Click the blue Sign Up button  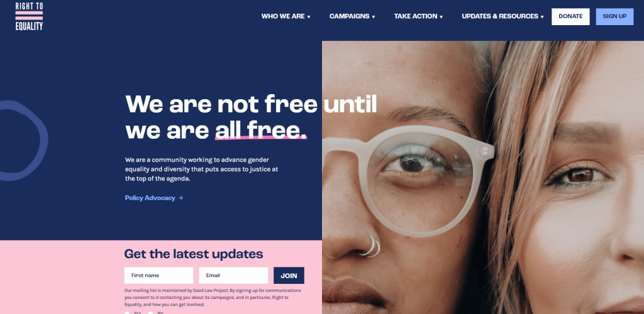(614, 16)
